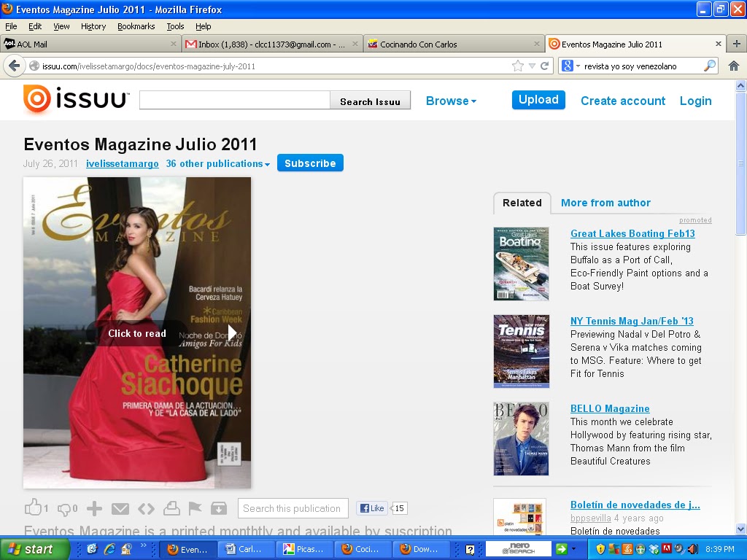Screen dimensions: 747x560
Task: Click the Search this publication field
Action: [293, 508]
